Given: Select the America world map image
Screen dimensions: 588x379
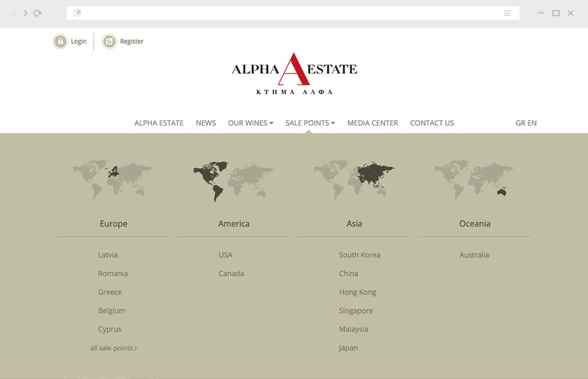Looking at the screenshot, I should click(x=233, y=181).
